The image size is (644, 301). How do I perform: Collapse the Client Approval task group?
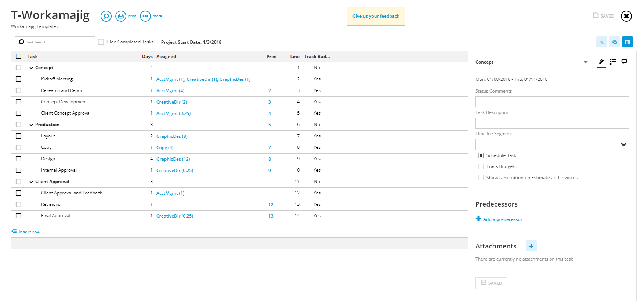click(x=31, y=182)
